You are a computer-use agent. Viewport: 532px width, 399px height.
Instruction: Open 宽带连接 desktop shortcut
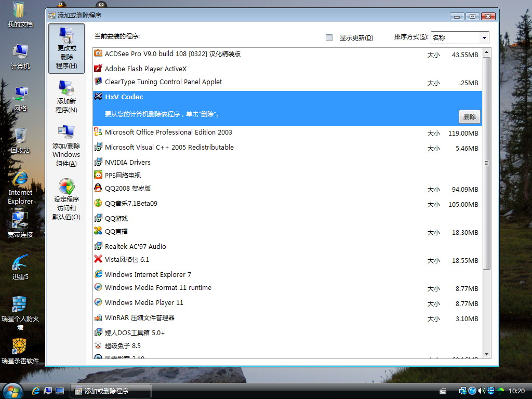20,225
